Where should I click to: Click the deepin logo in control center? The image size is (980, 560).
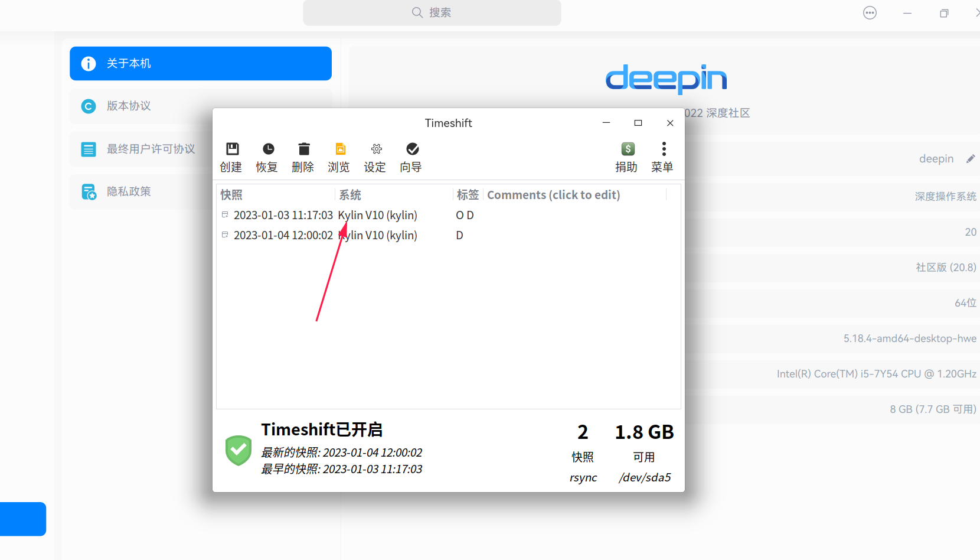(666, 79)
